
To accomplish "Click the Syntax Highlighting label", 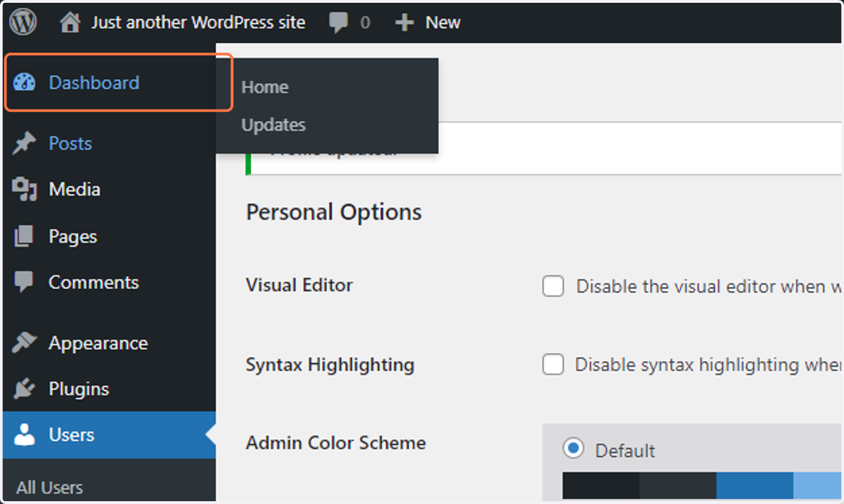I will click(x=330, y=365).
